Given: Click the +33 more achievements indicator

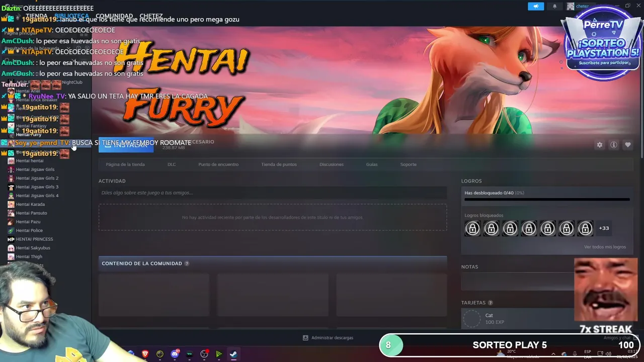Looking at the screenshot, I should 604,228.
